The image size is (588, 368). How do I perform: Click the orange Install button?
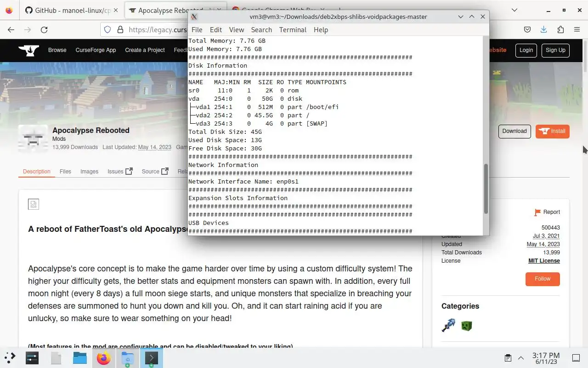point(553,131)
